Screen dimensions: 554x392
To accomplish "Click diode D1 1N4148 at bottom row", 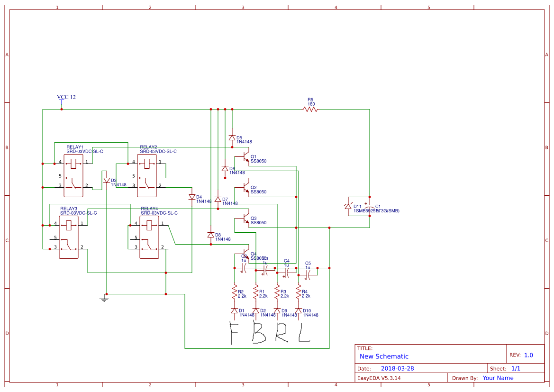I will pyautogui.click(x=234, y=310).
